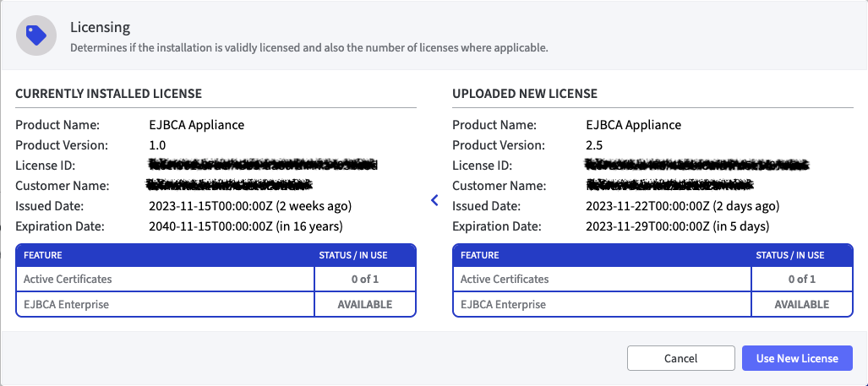Click the product version 1.0 value

pyautogui.click(x=157, y=145)
